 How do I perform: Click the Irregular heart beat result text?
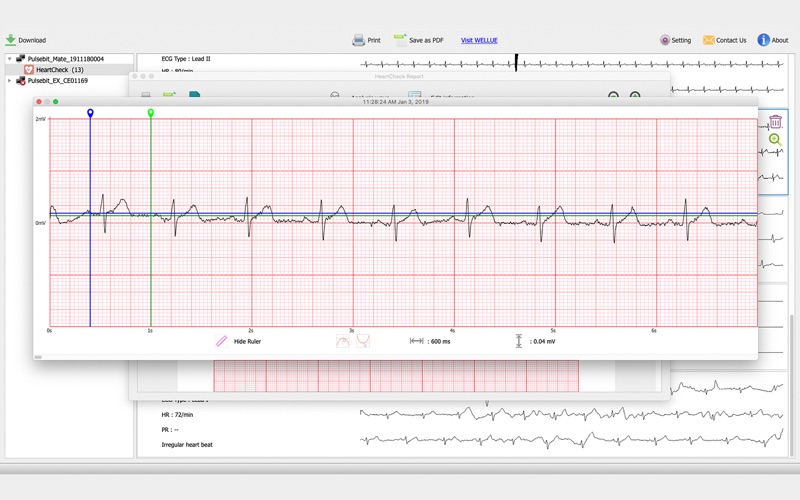click(x=187, y=444)
